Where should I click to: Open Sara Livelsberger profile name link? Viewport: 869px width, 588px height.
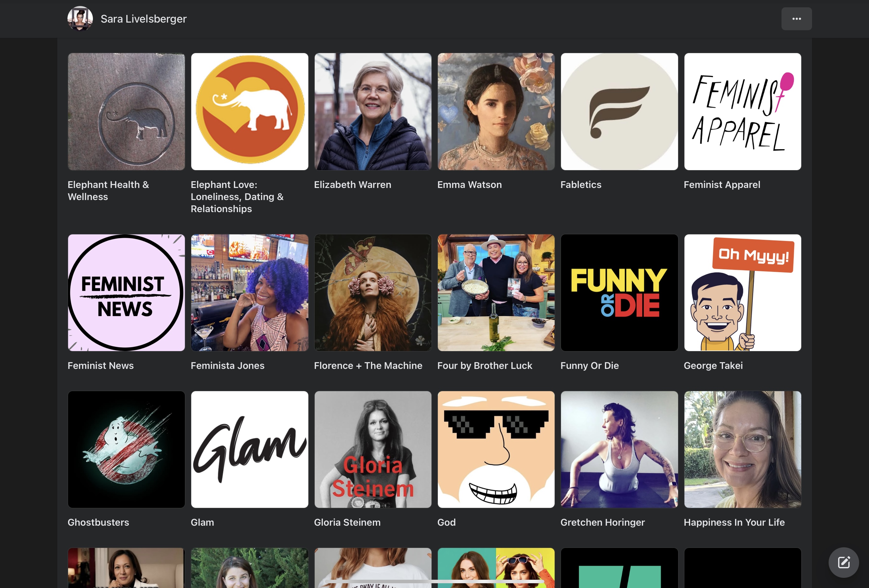pyautogui.click(x=144, y=19)
